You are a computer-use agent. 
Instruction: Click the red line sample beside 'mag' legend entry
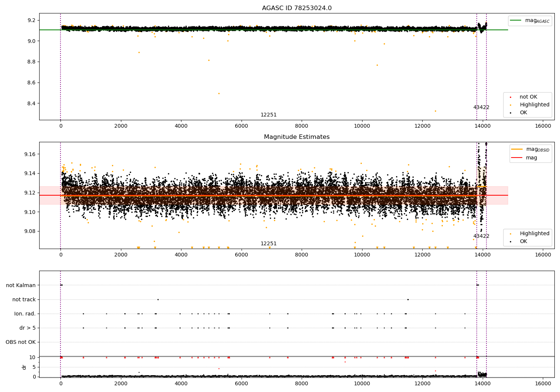coord(517,158)
